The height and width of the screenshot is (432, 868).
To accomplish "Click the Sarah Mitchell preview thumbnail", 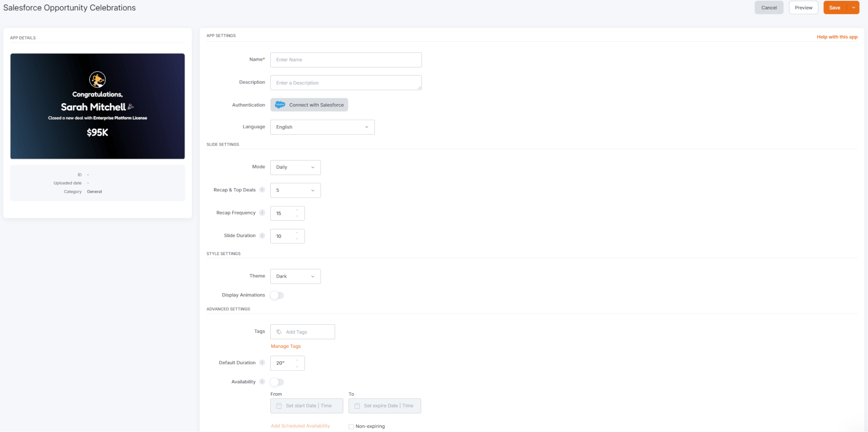I will pos(98,106).
